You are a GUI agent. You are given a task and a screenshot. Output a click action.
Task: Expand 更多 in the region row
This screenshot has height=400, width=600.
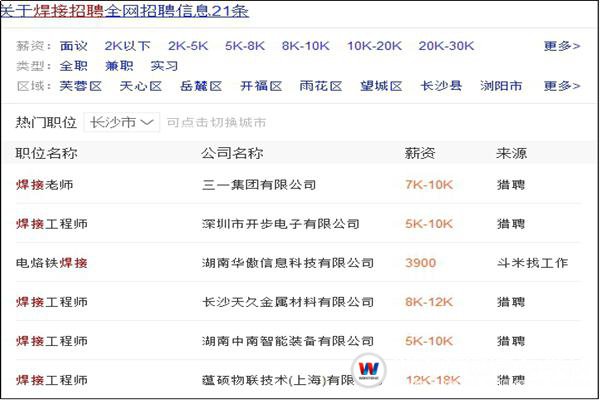tap(561, 86)
